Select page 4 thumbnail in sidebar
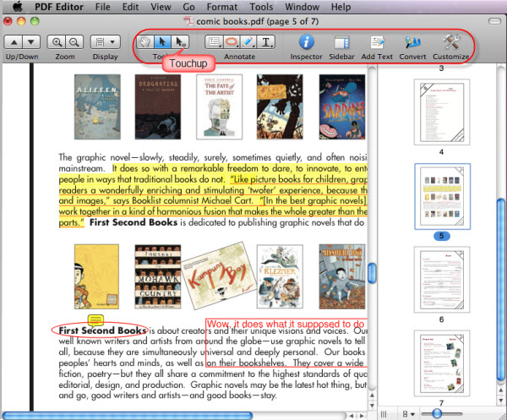 (x=442, y=112)
